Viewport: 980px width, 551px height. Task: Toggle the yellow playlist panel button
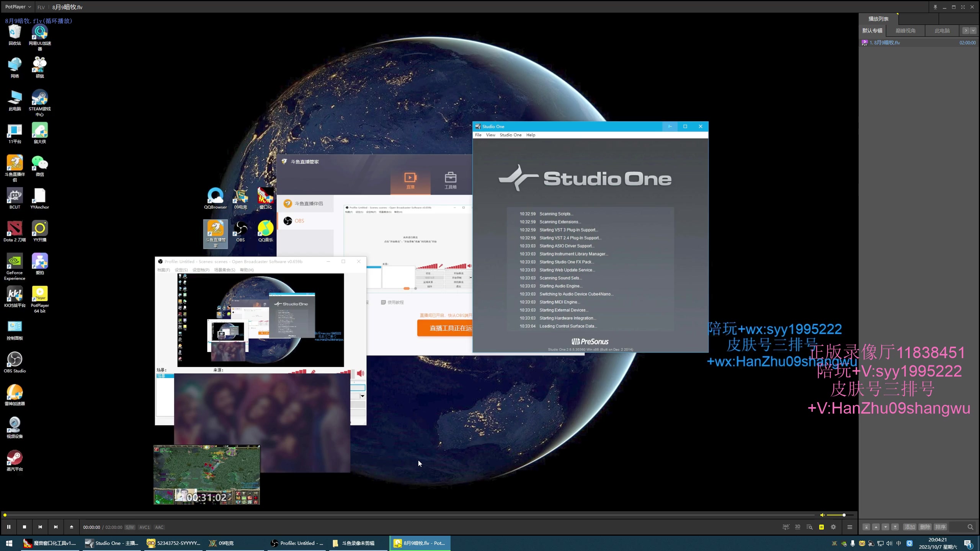[822, 527]
